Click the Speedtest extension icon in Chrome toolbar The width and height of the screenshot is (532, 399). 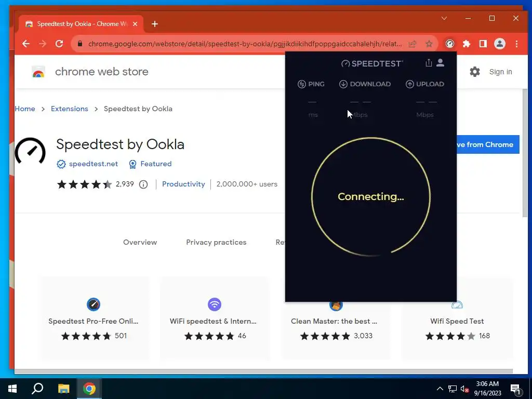[x=449, y=44]
